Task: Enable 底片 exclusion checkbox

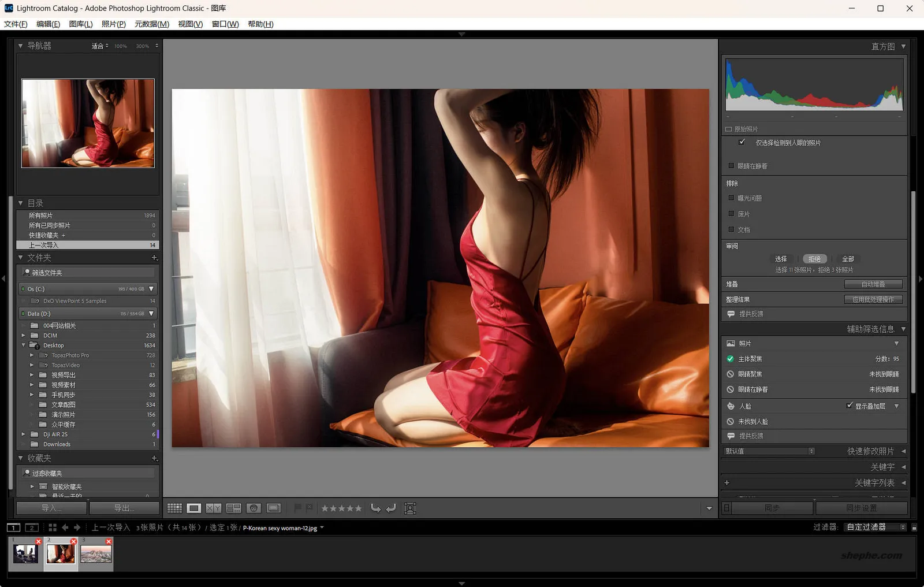Action: [x=731, y=214]
